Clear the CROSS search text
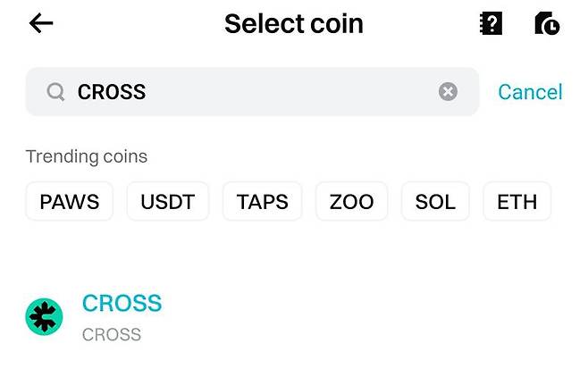The height and width of the screenshot is (369, 588). coord(448,92)
